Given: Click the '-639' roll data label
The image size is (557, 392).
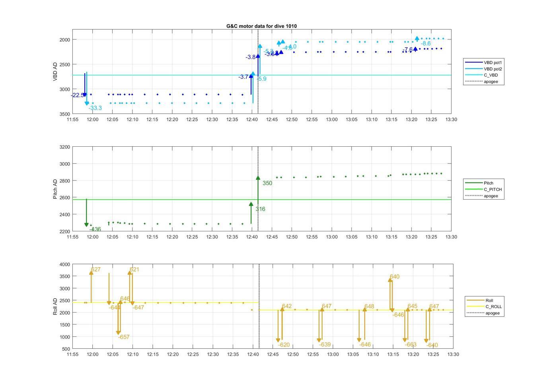Looking at the screenshot, I should (325, 345).
